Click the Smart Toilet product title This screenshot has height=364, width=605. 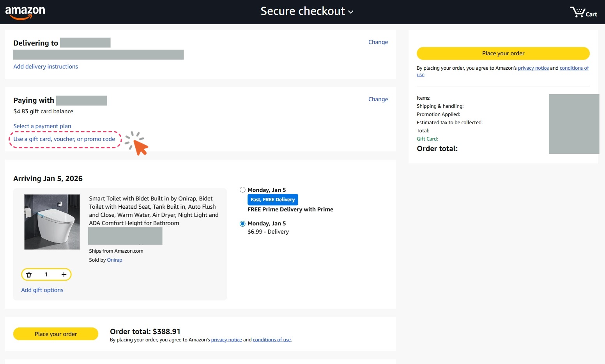(154, 211)
